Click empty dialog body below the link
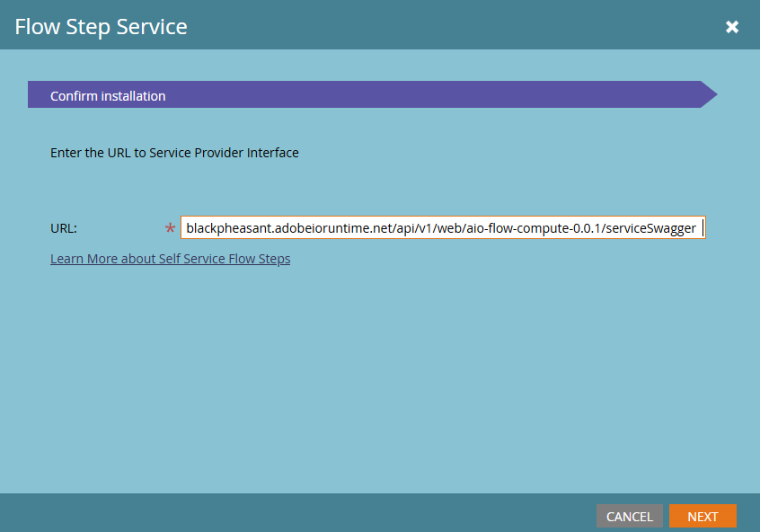Image resolution: width=760 pixels, height=532 pixels. 377,377
